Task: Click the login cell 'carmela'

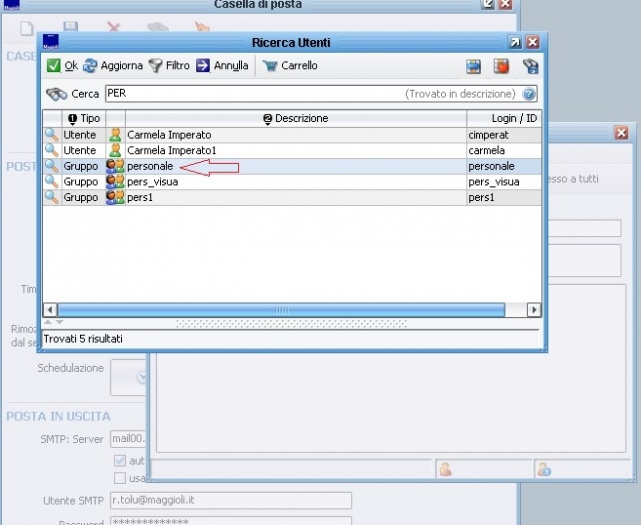Action: (504, 150)
